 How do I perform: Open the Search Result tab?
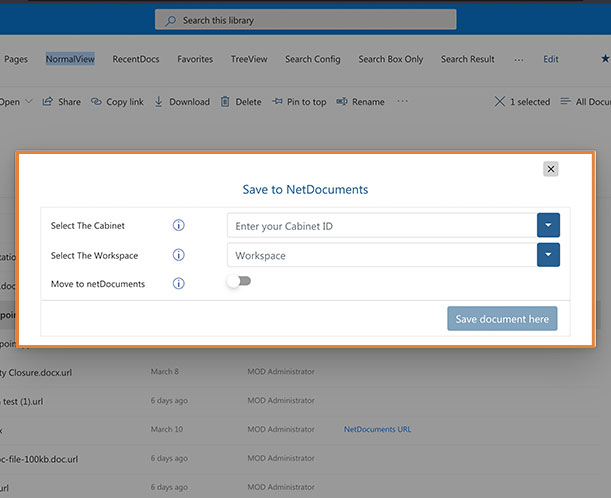(468, 59)
